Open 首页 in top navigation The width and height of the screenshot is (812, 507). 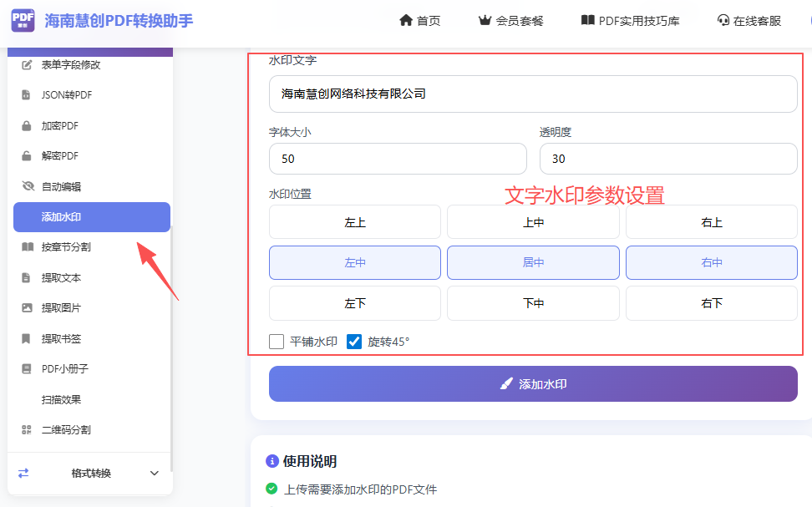420,21
